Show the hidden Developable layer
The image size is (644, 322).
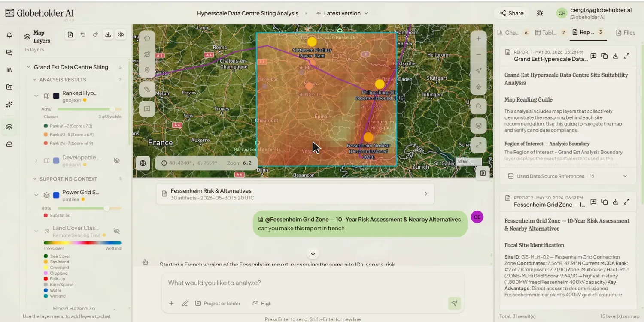pyautogui.click(x=116, y=161)
